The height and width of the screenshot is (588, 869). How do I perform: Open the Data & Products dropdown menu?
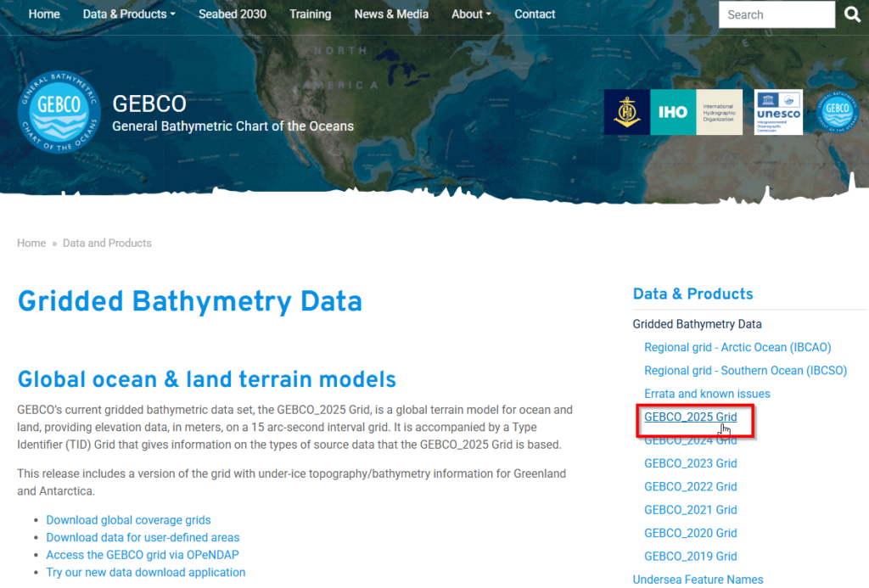click(x=127, y=14)
